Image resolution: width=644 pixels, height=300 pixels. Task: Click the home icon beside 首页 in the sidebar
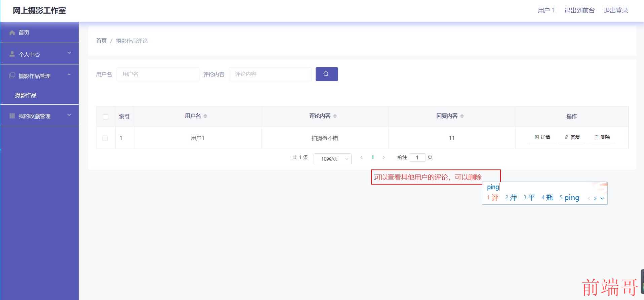pos(12,33)
